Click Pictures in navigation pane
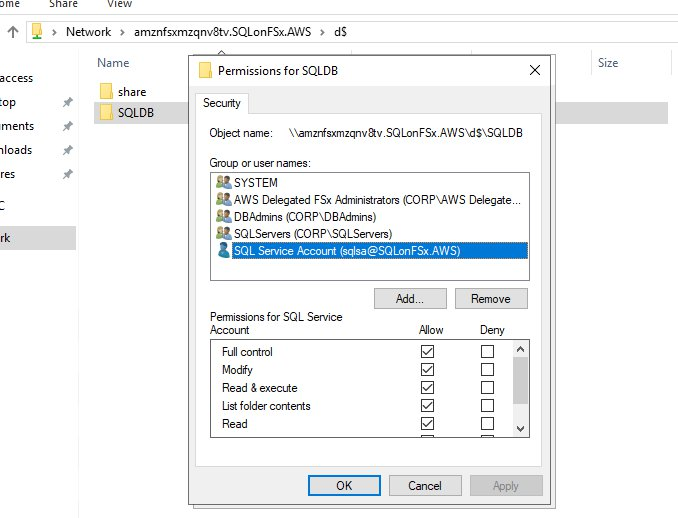 pos(7,174)
